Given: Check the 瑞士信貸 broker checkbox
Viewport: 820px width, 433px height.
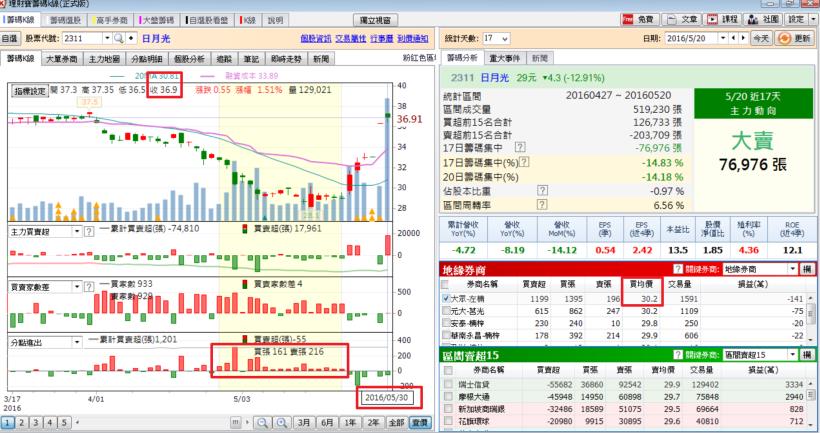Looking at the screenshot, I should click(x=448, y=384).
